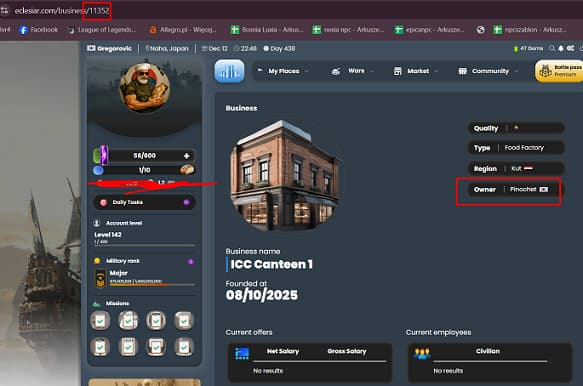Screen dimensions: 583x386
Task: Click the browser address bar URL
Action: point(62,11)
